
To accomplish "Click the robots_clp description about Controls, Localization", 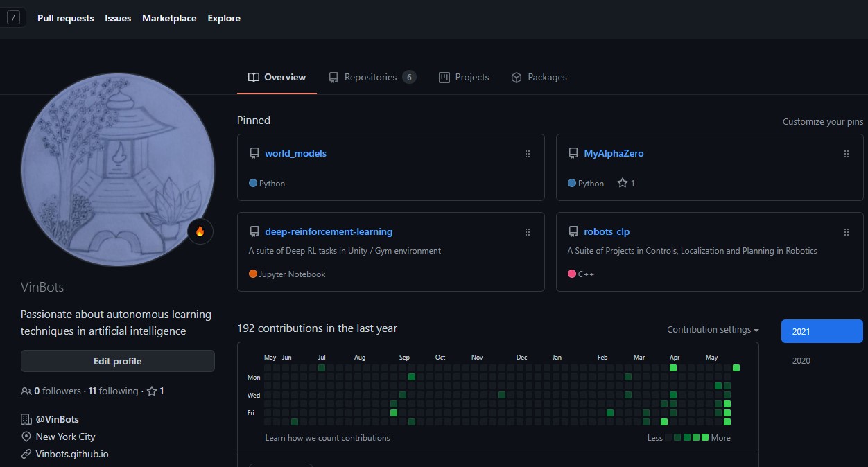I will (x=692, y=251).
